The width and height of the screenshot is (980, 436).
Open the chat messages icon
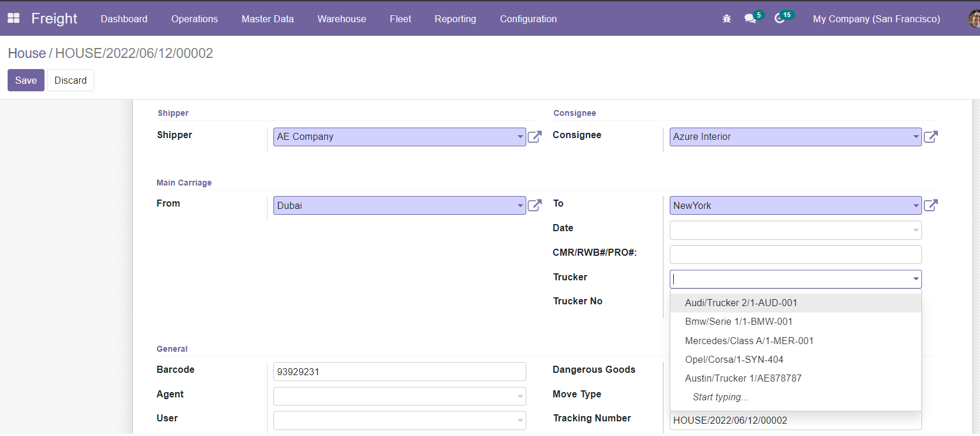[x=750, y=19]
